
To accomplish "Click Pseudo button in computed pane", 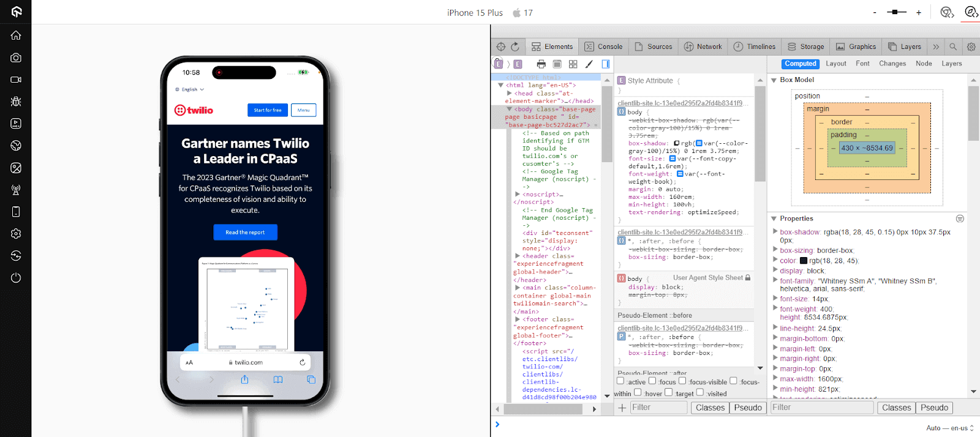I will pos(934,408).
